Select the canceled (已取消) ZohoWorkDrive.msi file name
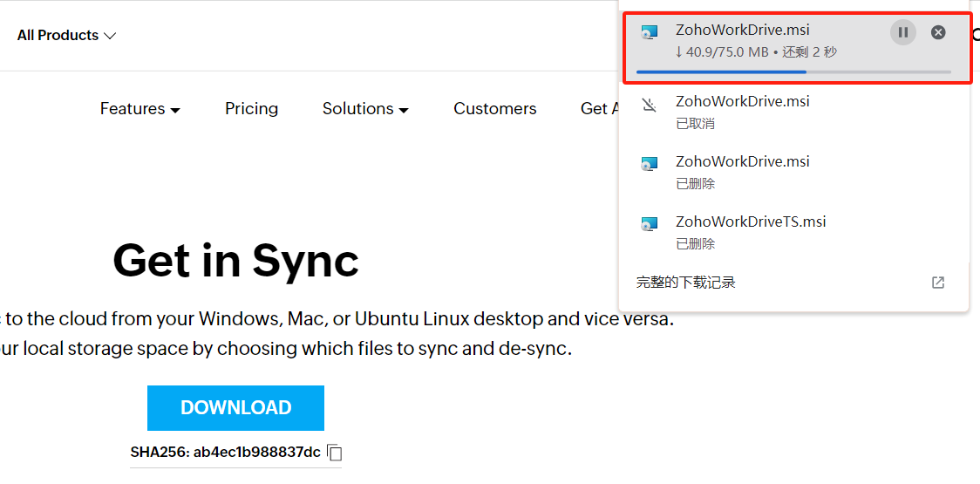Screen dimensions: 980x484 742,101
